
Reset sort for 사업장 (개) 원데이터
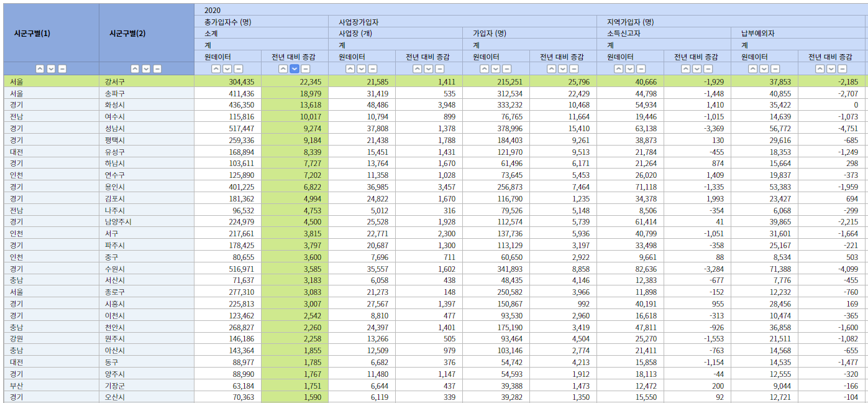click(x=373, y=69)
